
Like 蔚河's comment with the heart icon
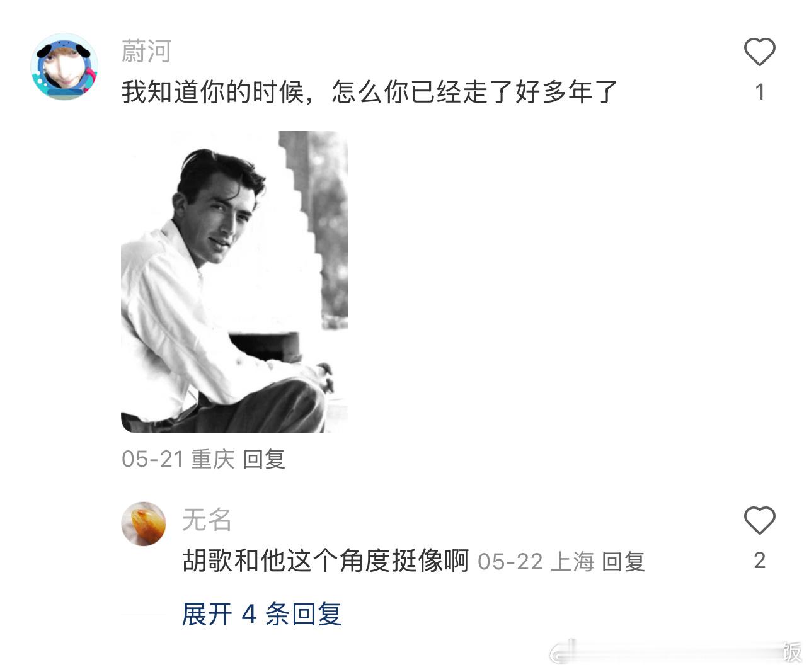pos(759,52)
